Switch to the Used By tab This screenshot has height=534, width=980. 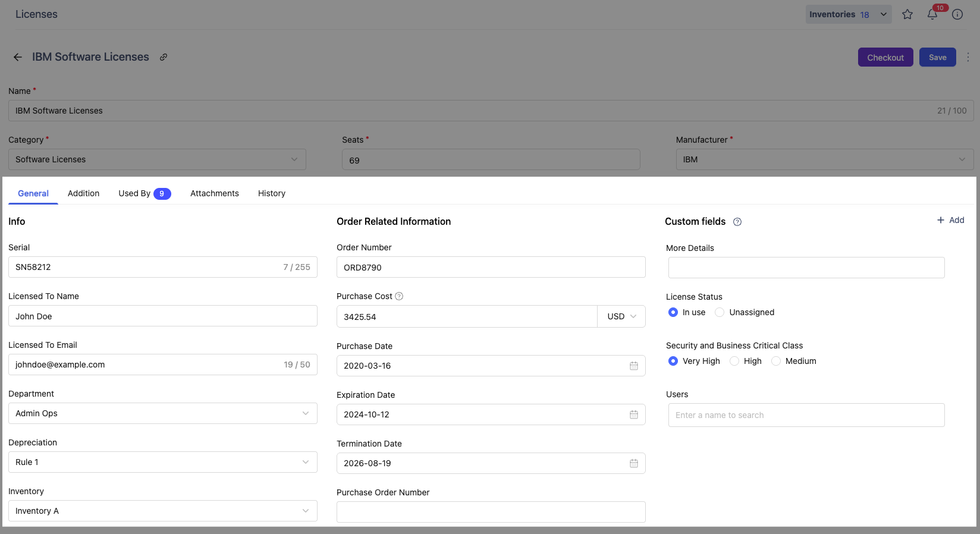[x=144, y=193]
